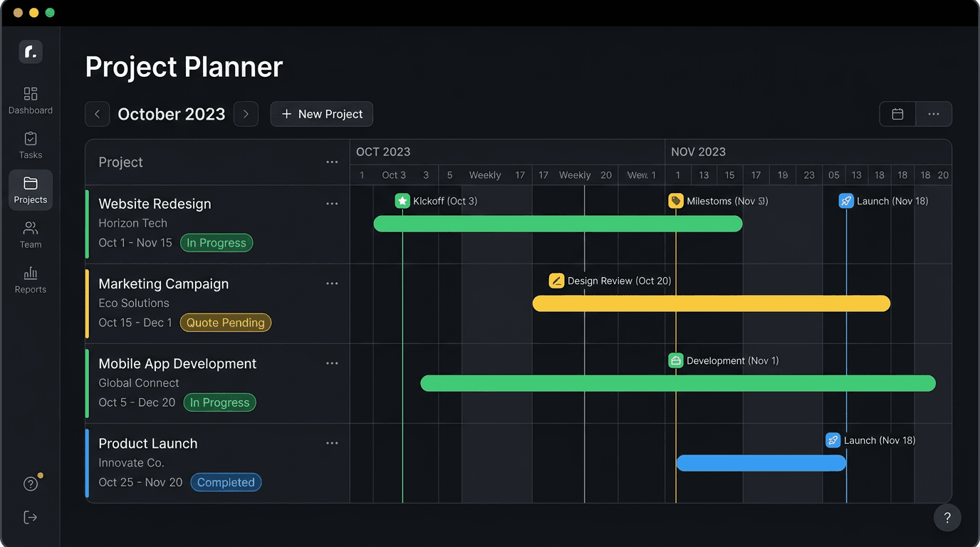Create a New Project
The width and height of the screenshot is (980, 547).
click(321, 114)
